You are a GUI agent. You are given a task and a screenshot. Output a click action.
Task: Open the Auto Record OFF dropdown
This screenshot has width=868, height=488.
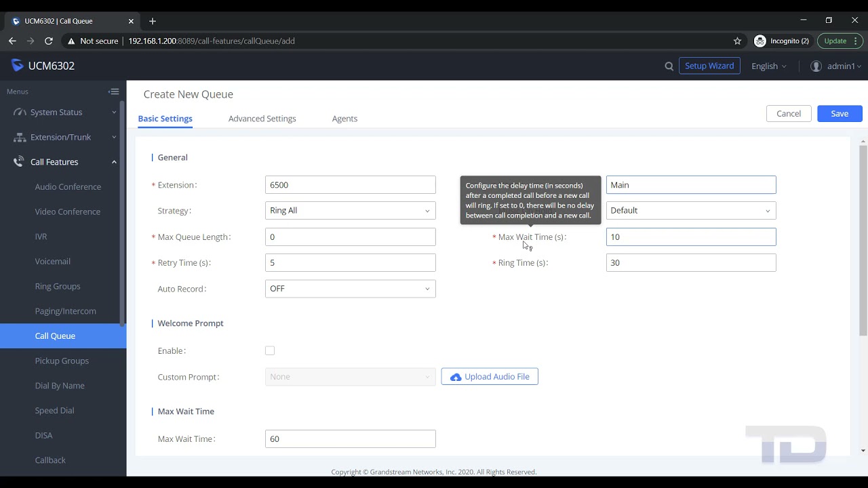click(350, 289)
